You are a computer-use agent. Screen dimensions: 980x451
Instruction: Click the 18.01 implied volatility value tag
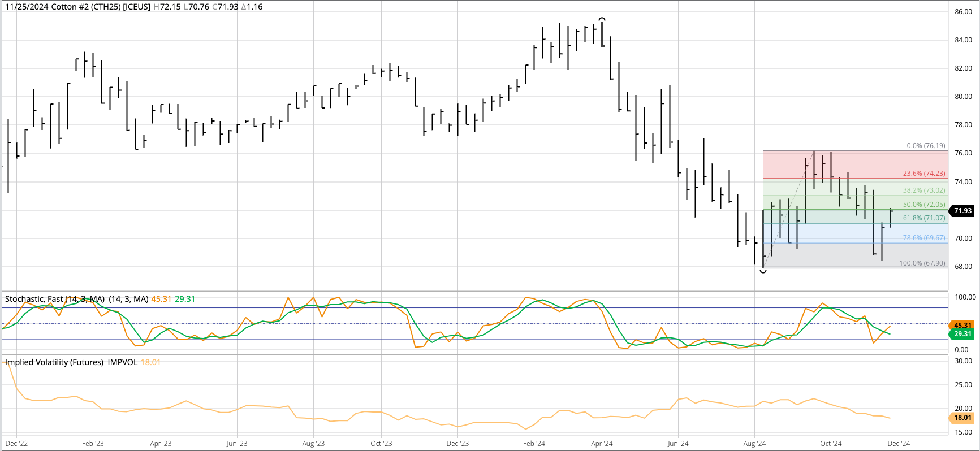point(962,418)
